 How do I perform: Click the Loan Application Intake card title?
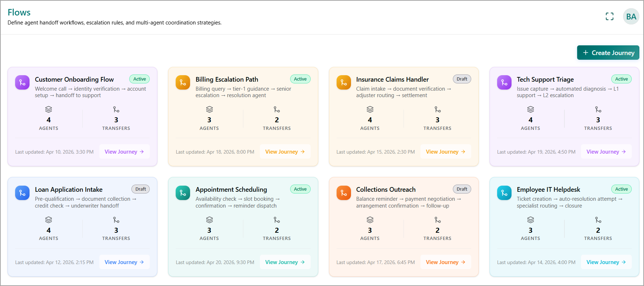[x=69, y=190]
